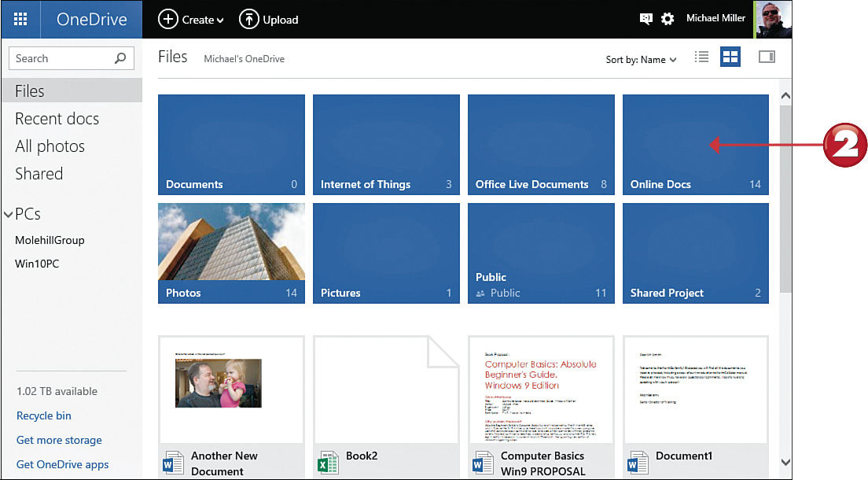This screenshot has height=480, width=868.
Task: Open the Shared Project folder
Action: (696, 253)
